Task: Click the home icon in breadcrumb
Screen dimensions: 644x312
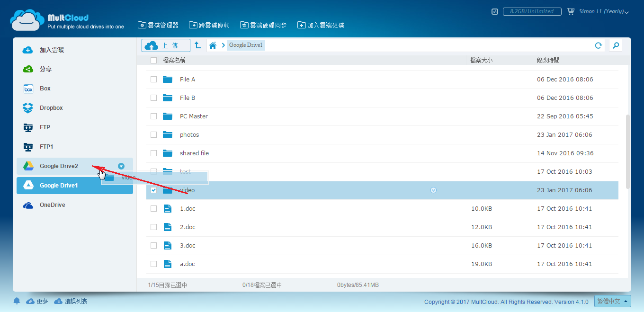Action: (x=213, y=45)
